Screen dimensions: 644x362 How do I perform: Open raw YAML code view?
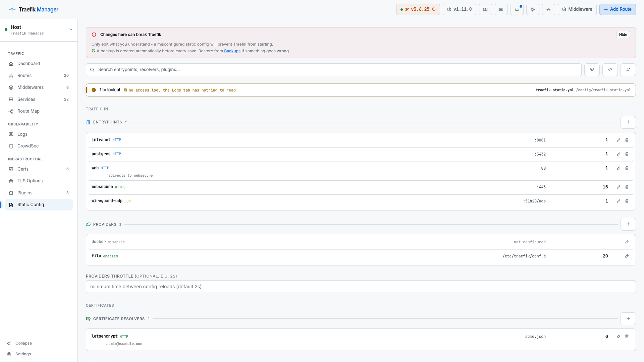(x=610, y=70)
